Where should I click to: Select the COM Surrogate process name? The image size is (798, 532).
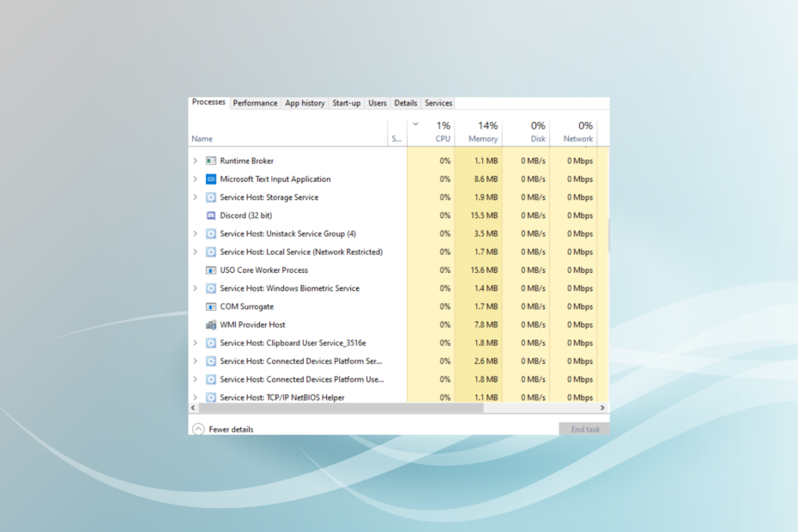247,307
